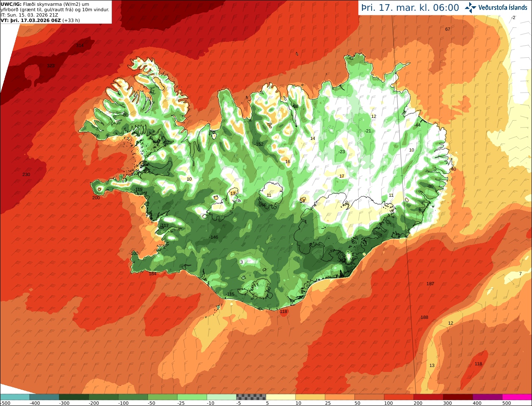Image resolution: width=532 pixels, height=406 pixels.
Task: Click the 230 value west of Iceland
Action: pyautogui.click(x=26, y=174)
